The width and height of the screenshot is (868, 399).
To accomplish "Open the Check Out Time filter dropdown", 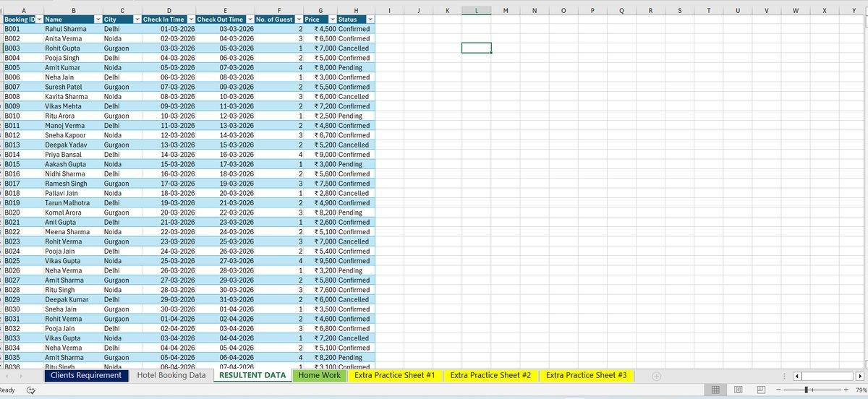I will 250,20.
